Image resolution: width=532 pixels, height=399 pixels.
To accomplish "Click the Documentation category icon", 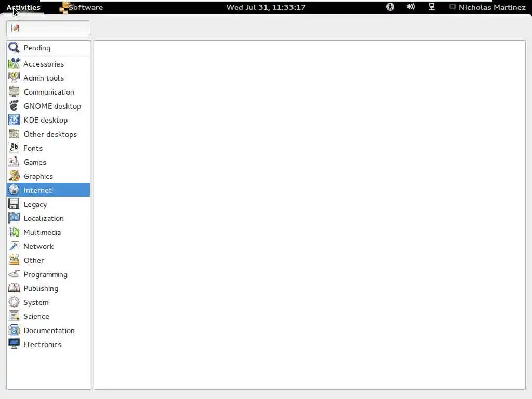I will point(14,330).
